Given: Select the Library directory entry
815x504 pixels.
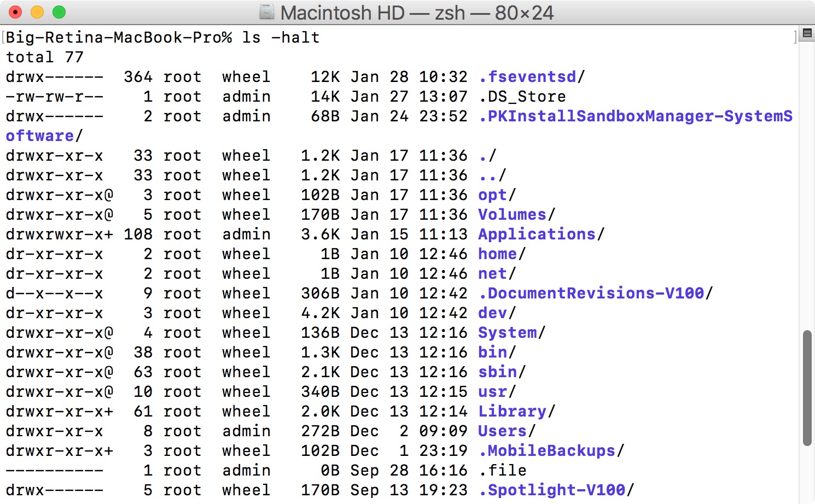Looking at the screenshot, I should [x=512, y=411].
